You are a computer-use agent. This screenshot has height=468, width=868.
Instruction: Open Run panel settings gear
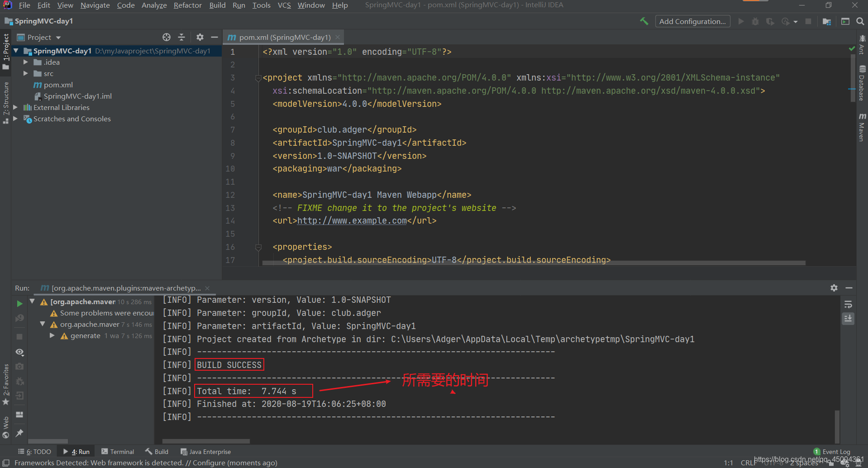pos(834,288)
